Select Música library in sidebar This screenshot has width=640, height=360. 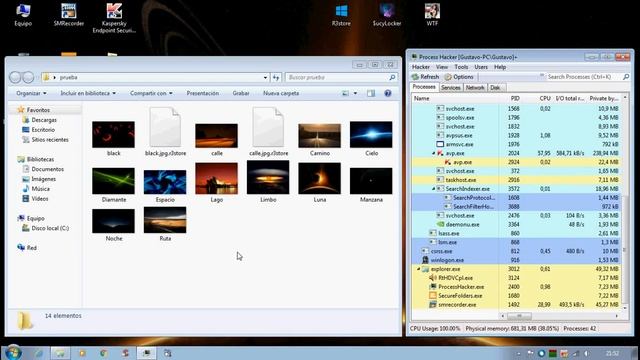36,189
